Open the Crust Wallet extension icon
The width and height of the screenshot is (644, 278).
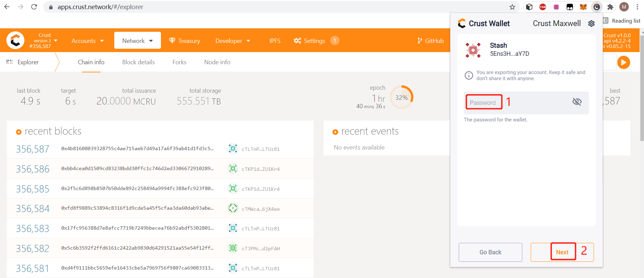[x=597, y=7]
